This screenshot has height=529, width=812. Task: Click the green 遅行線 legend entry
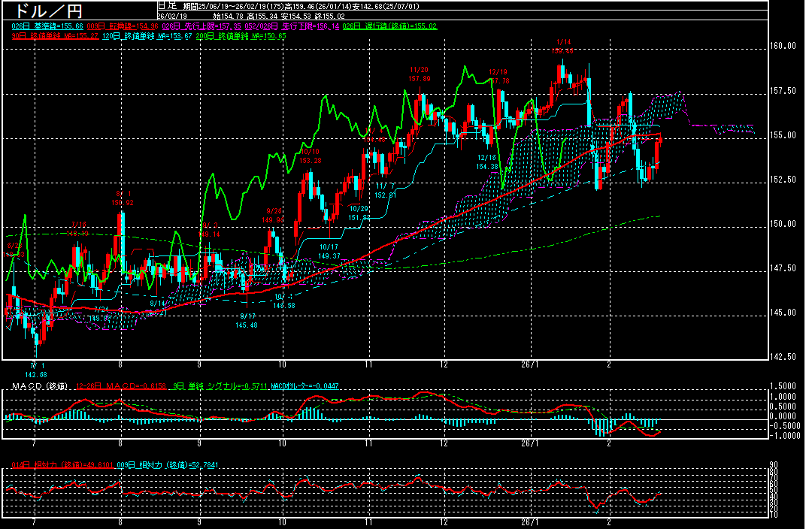pos(389,26)
